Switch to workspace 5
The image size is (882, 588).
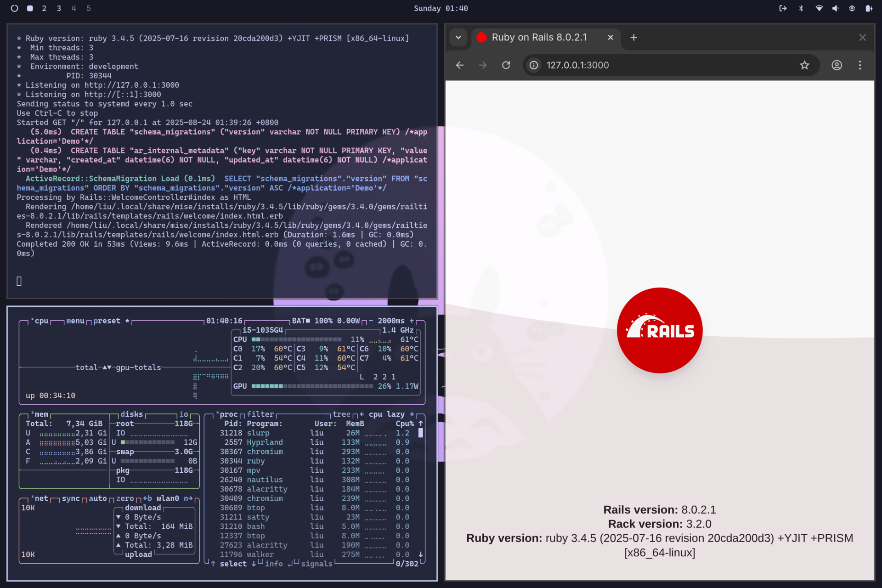(89, 8)
